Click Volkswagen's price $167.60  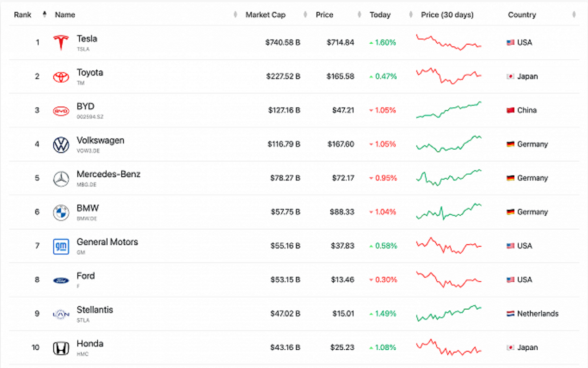point(341,144)
